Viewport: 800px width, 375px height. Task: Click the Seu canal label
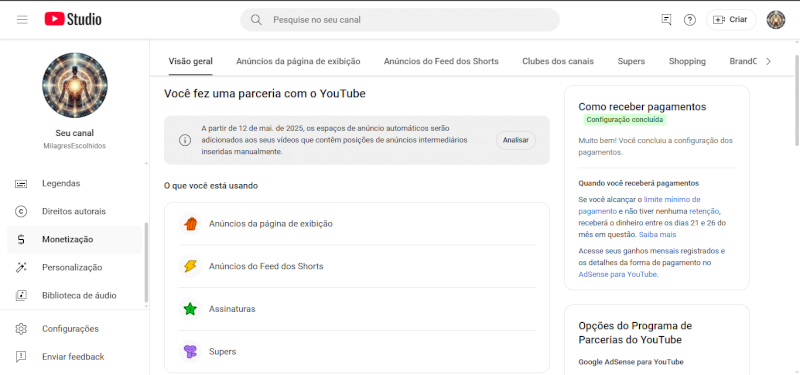pyautogui.click(x=74, y=133)
